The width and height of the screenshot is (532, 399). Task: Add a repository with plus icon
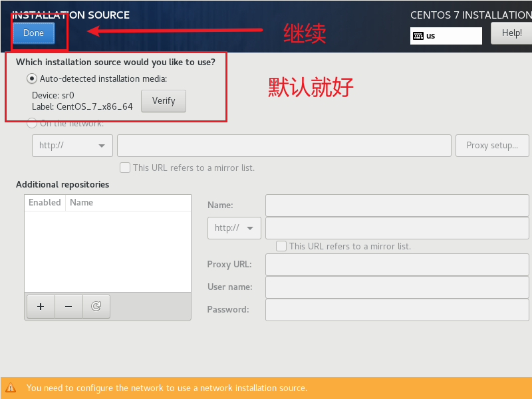pyautogui.click(x=41, y=307)
